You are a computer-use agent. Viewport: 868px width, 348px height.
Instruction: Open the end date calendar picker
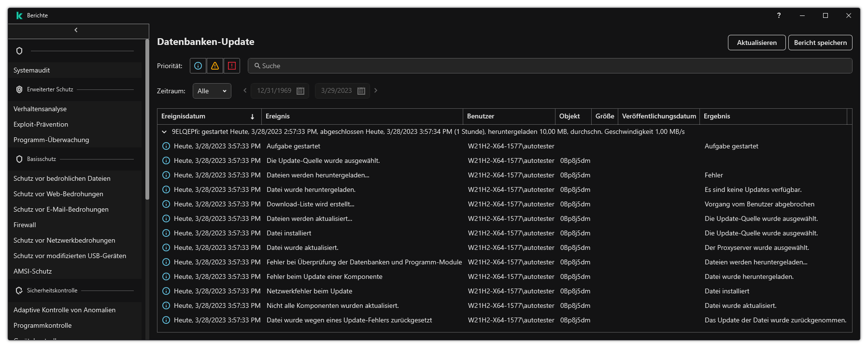[361, 91]
